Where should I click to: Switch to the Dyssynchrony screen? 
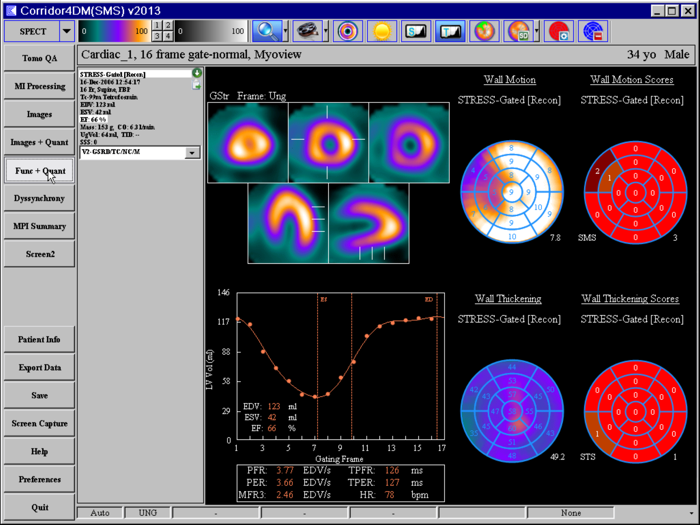click(x=40, y=199)
